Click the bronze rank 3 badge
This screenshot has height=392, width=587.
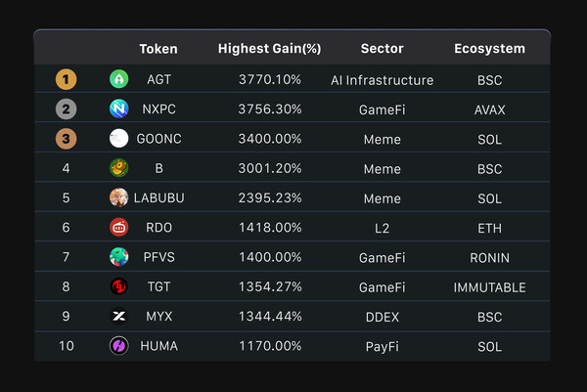tap(67, 139)
